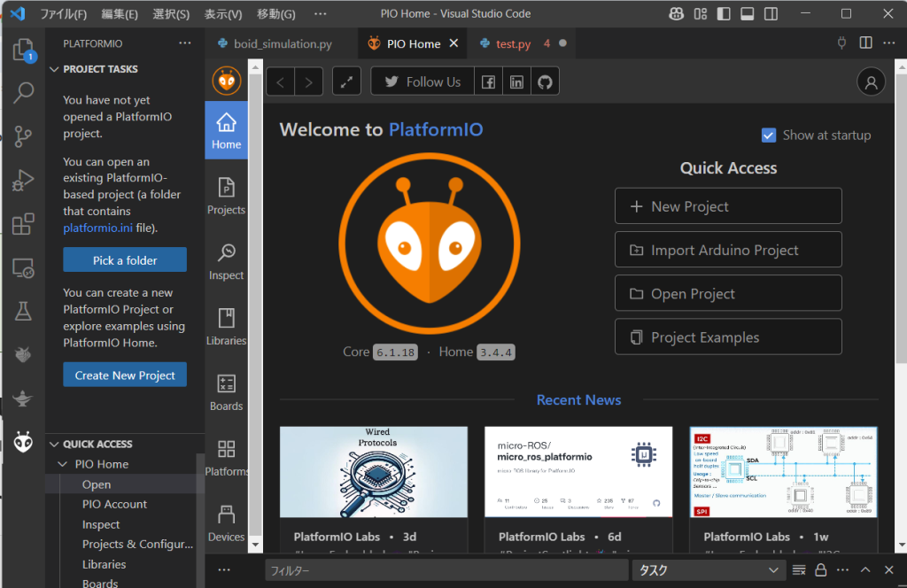Viewport: 907px width, 588px height.
Task: Switch to the boid_simulation.py tab
Action: pos(275,43)
